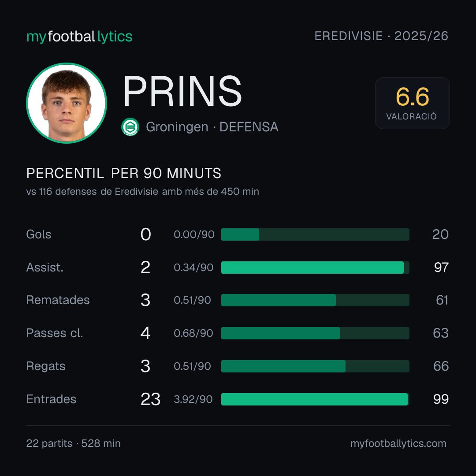The image size is (476, 476).
Task: Click the Passes cl. percentile bar
Action: pos(315,333)
